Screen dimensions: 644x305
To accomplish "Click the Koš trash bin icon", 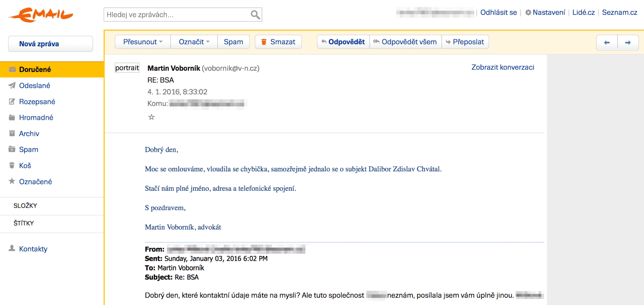I will tap(12, 165).
